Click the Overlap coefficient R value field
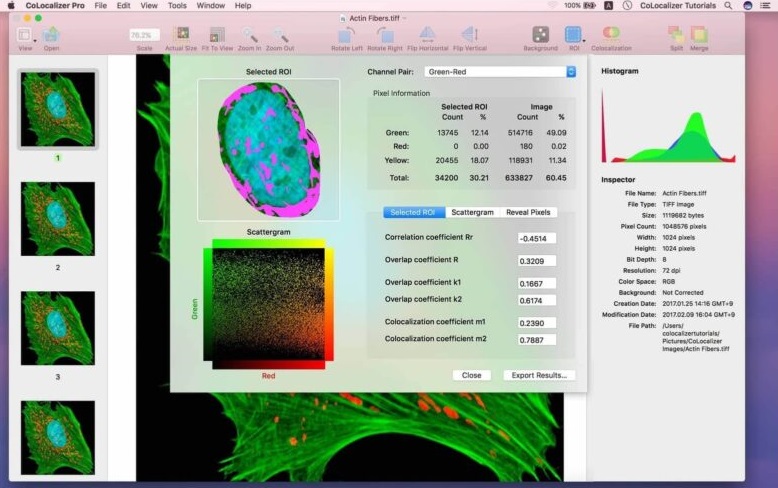This screenshot has height=488, width=778. [x=536, y=261]
